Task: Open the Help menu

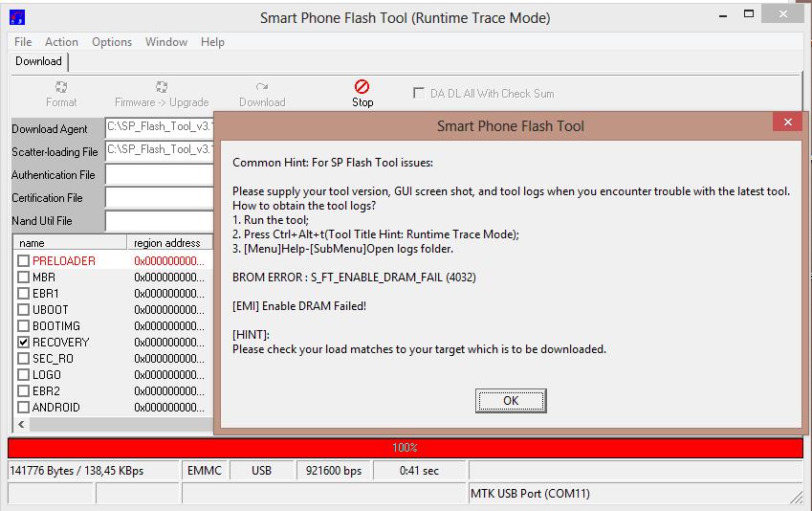Action: (x=212, y=42)
